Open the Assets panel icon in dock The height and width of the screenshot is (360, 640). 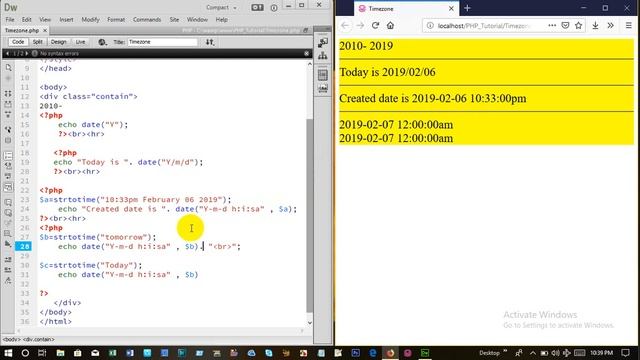(322, 88)
